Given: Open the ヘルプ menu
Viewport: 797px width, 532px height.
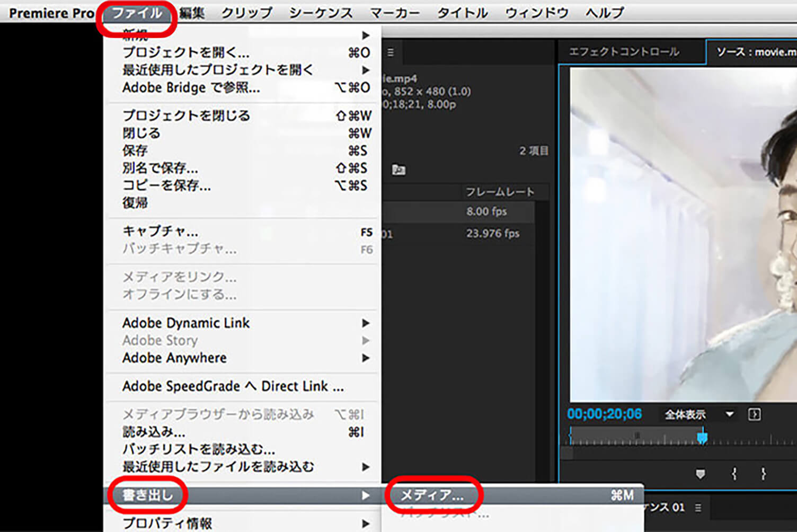Looking at the screenshot, I should tap(605, 13).
